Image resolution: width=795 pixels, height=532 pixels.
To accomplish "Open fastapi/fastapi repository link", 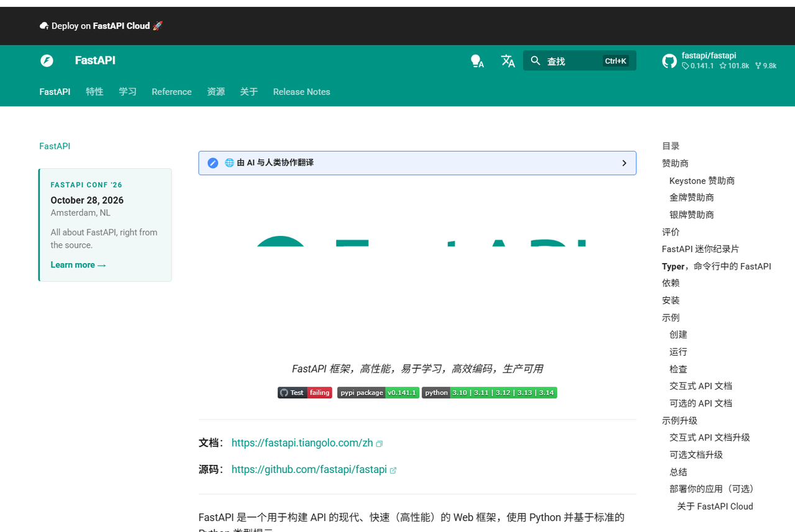I will [x=709, y=55].
